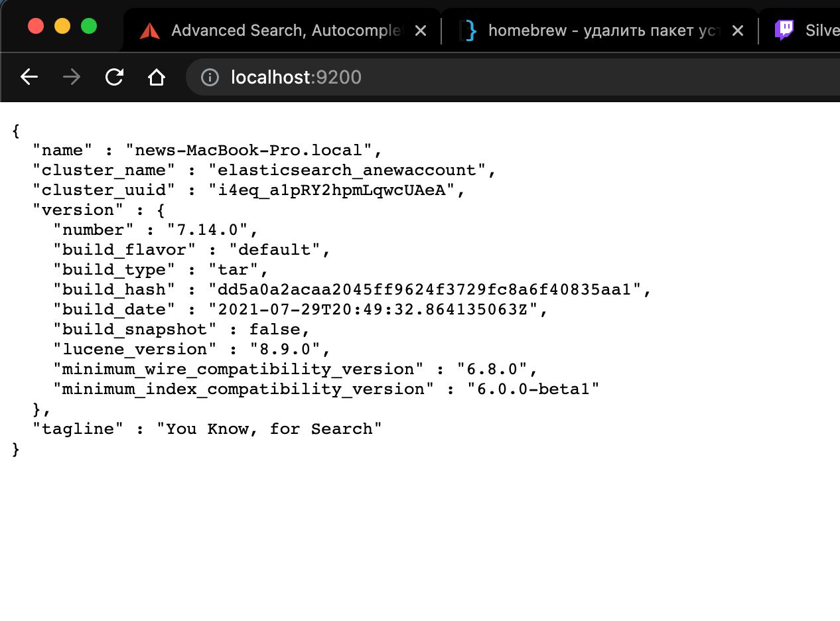
Task: Click the build_type value "tar"
Action: pyautogui.click(x=233, y=269)
